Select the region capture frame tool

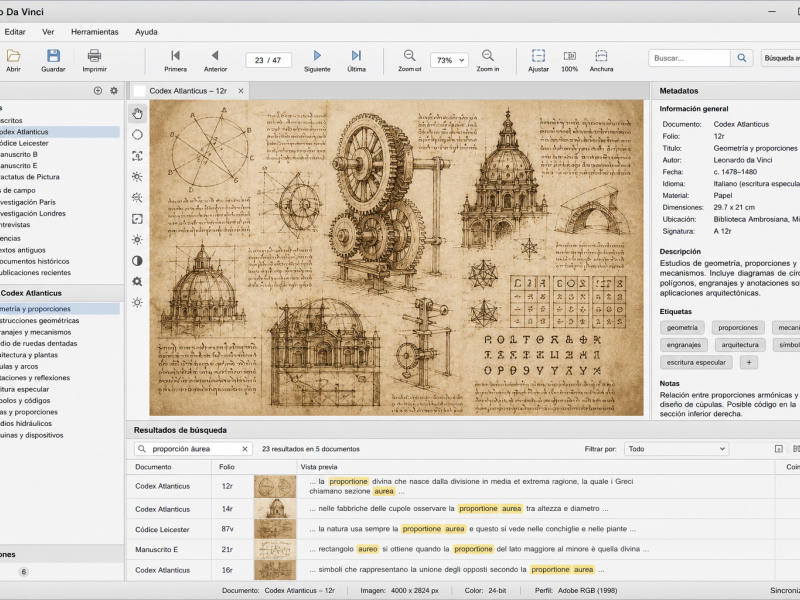137,156
